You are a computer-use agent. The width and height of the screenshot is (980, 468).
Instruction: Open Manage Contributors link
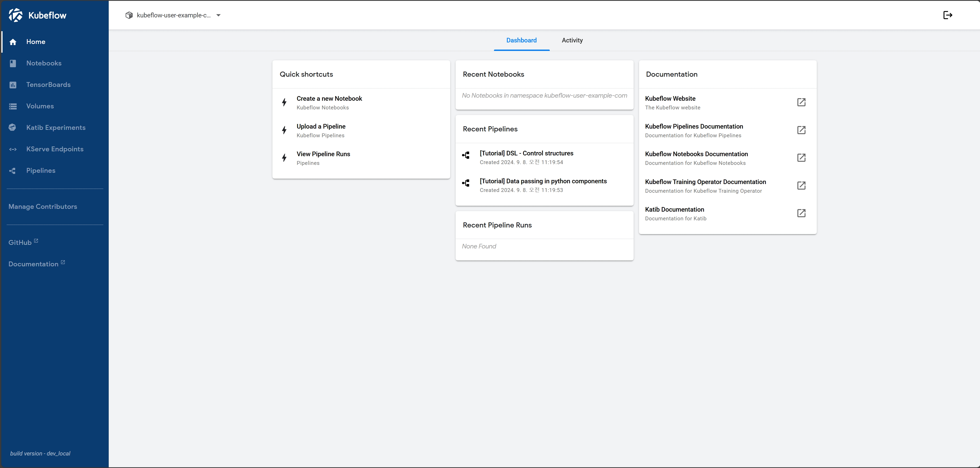pyautogui.click(x=43, y=207)
